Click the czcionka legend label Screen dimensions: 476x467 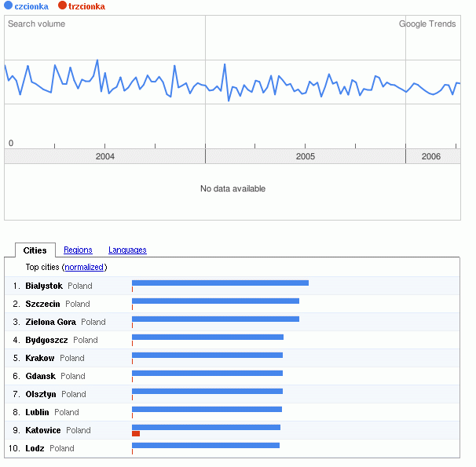pyautogui.click(x=31, y=6)
